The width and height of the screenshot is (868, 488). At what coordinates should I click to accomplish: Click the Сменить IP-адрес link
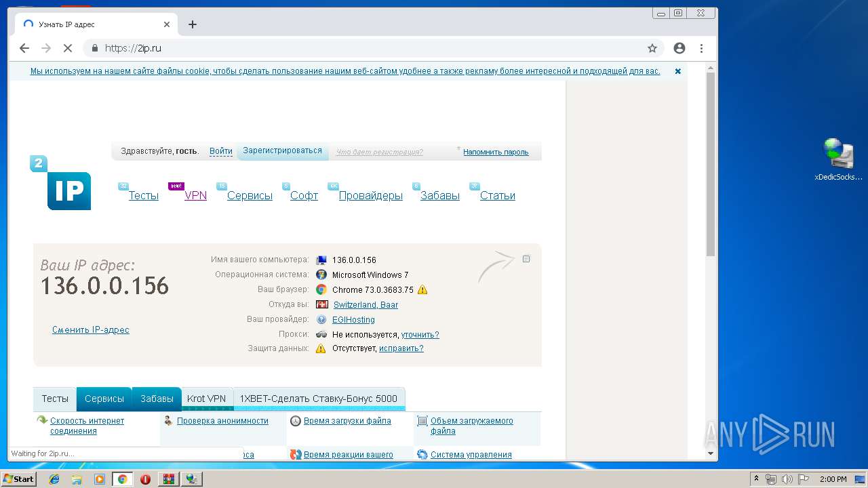[91, 330]
